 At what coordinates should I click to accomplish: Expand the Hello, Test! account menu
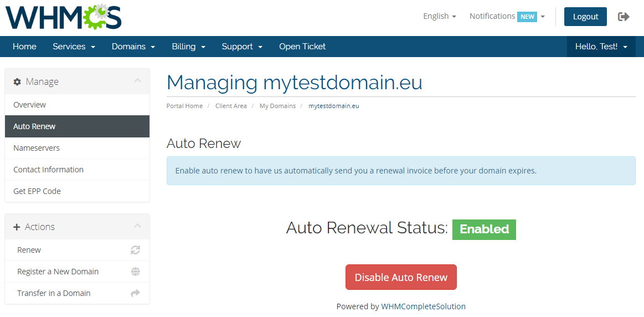coord(601,47)
